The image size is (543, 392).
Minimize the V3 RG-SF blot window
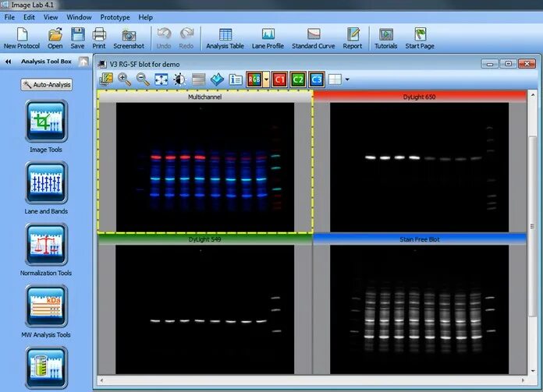click(x=490, y=64)
